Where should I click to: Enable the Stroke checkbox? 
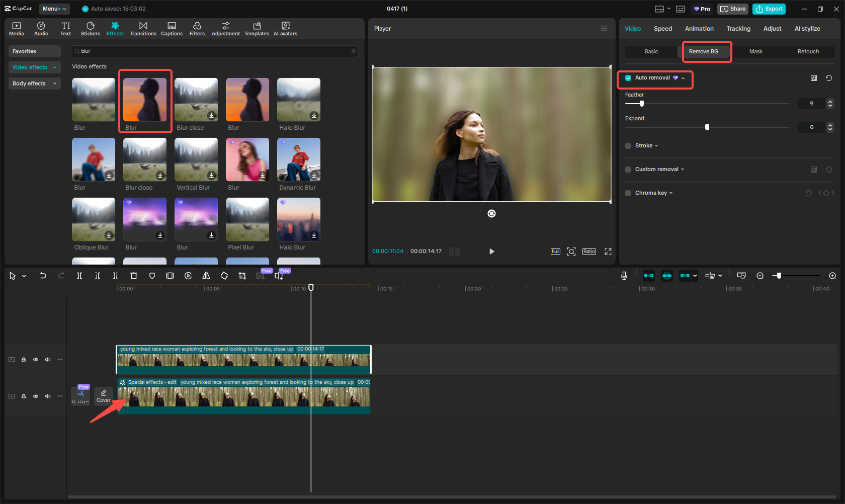click(628, 146)
